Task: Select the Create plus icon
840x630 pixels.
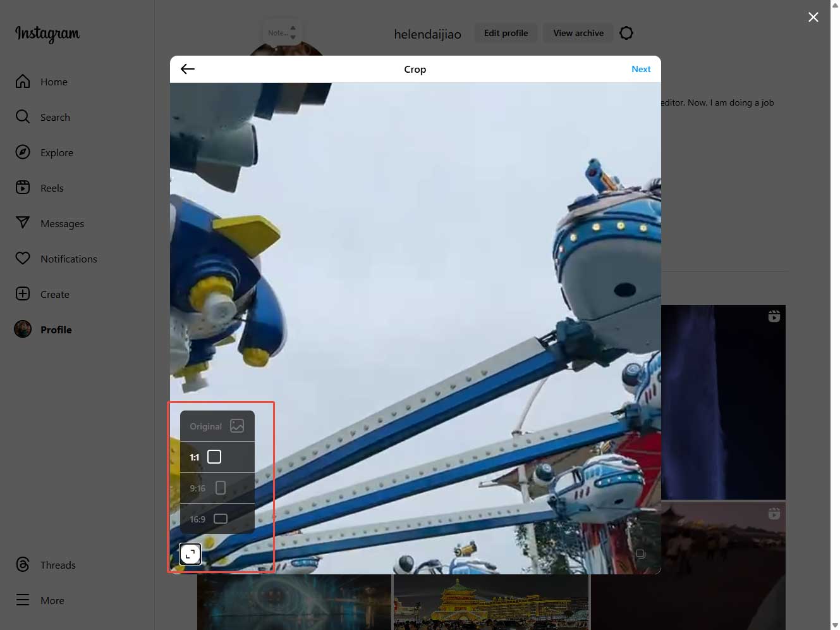Action: click(x=23, y=293)
